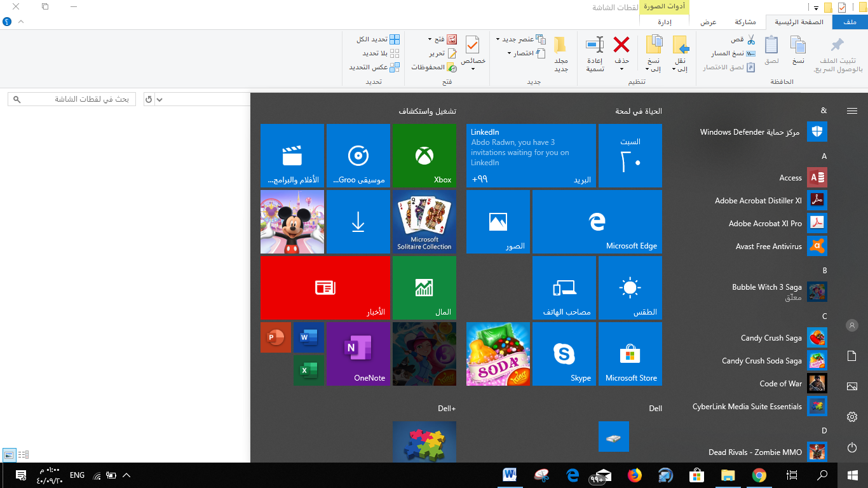Launch Microsoft Edge from Start tiles
Viewport: 868px width, 488px height.
(597, 222)
